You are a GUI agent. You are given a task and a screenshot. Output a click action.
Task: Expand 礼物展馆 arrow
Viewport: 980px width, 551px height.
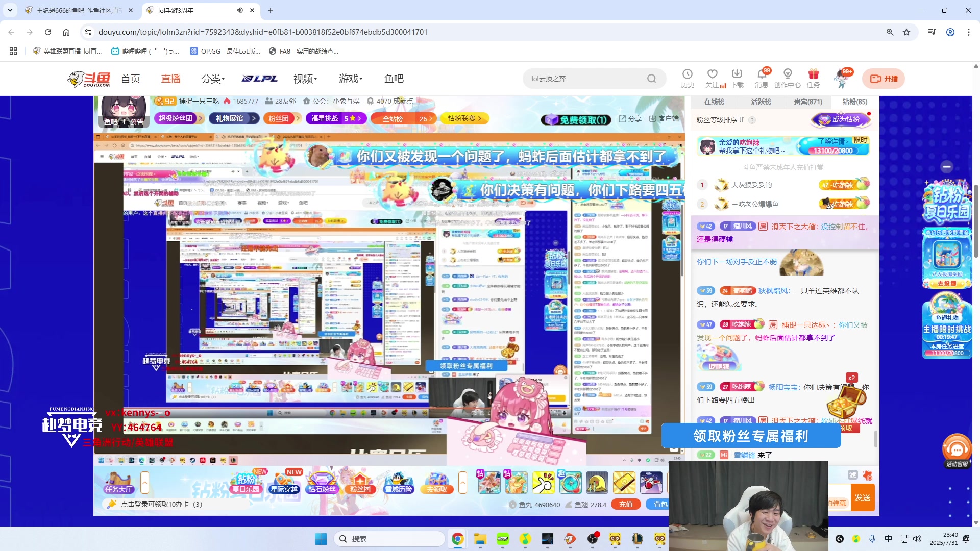254,118
